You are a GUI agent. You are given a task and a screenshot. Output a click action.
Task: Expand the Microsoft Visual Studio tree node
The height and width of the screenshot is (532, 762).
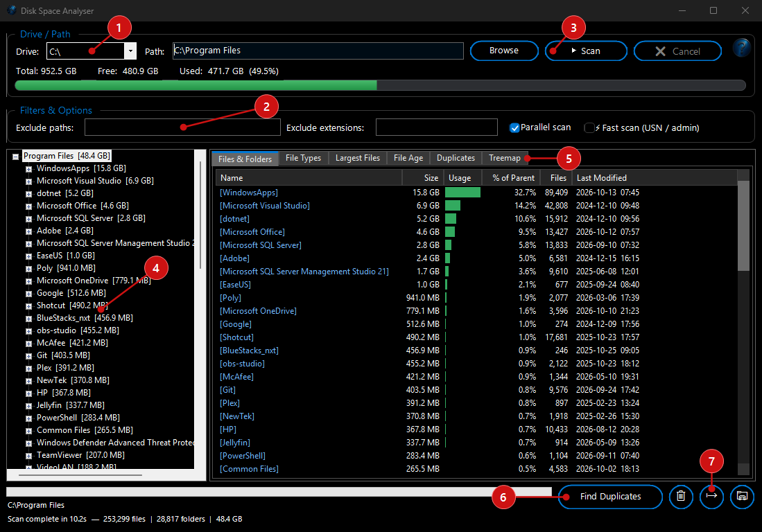28,181
